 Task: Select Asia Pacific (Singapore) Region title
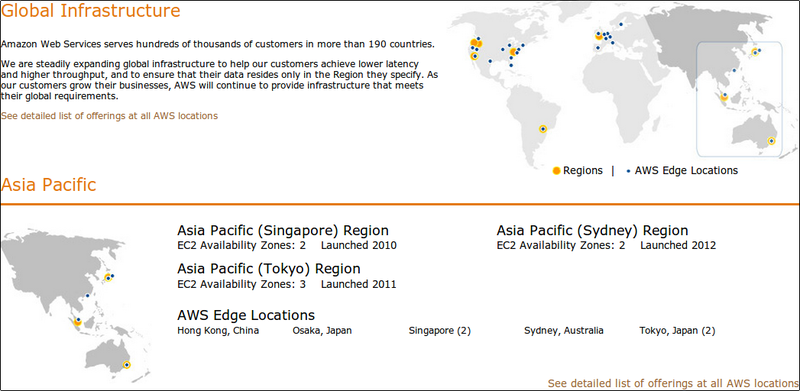283,230
